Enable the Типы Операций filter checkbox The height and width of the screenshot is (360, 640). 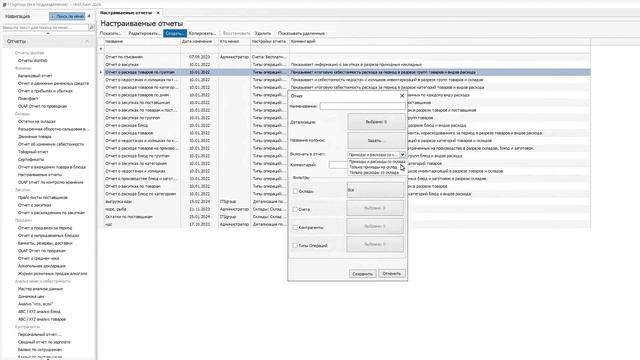[x=295, y=246]
